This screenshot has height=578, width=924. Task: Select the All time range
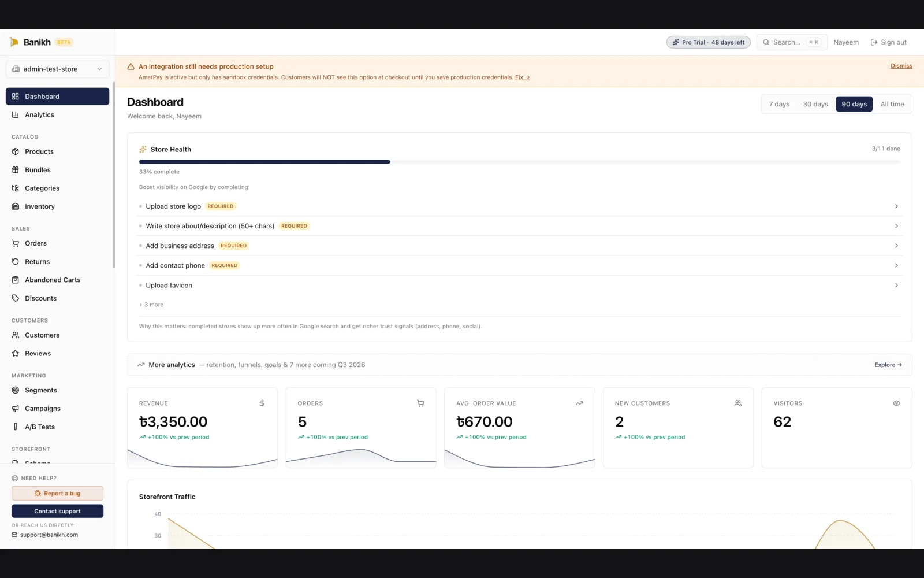click(892, 104)
